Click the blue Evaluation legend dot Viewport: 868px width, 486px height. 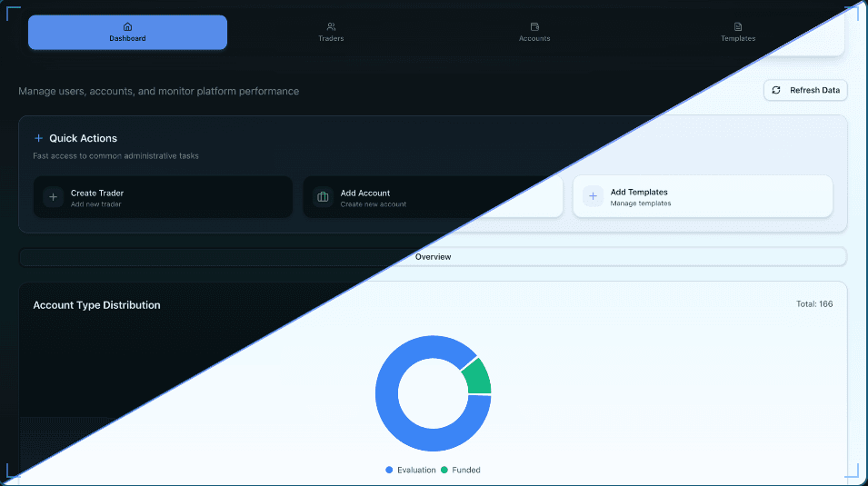point(390,470)
